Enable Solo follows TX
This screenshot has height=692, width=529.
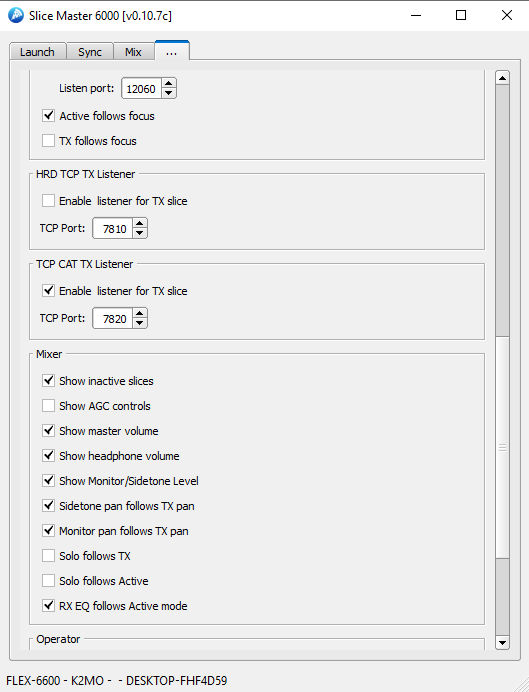48,556
